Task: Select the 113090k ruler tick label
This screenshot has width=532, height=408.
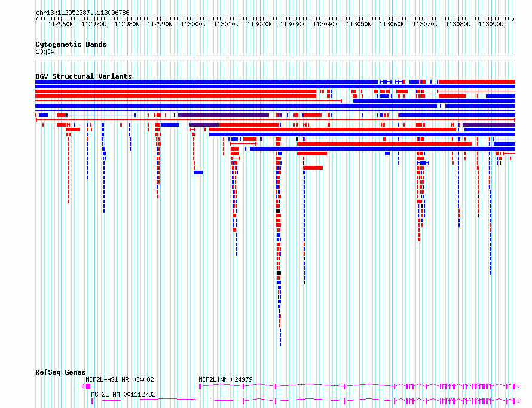Action: click(491, 24)
